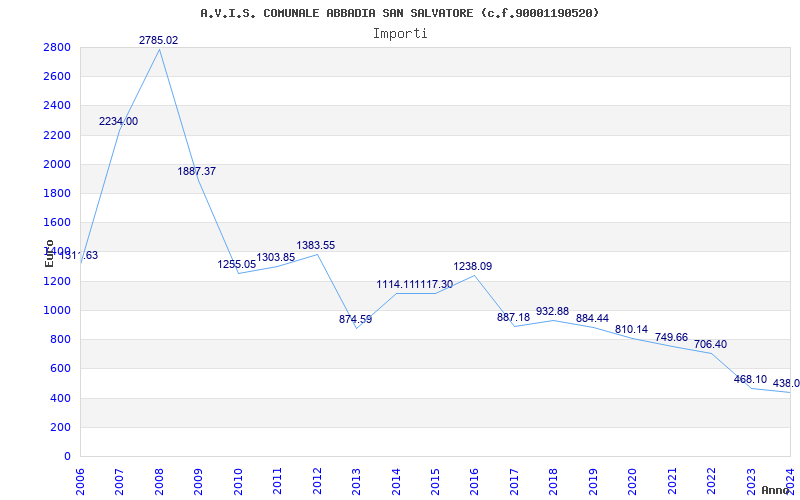
Task: Select year 2008 on the x-axis
Action: tap(159, 481)
